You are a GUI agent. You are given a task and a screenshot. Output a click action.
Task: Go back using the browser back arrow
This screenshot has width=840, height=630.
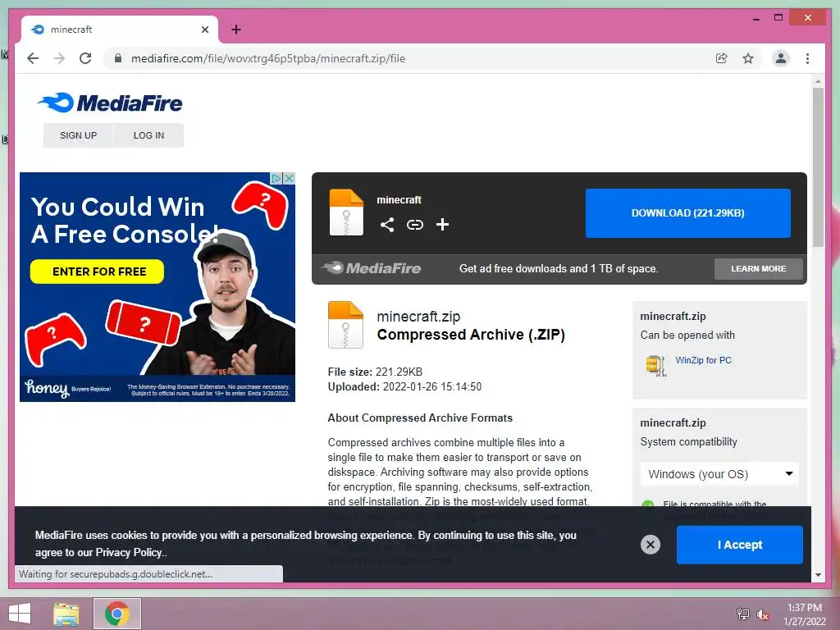click(x=33, y=58)
